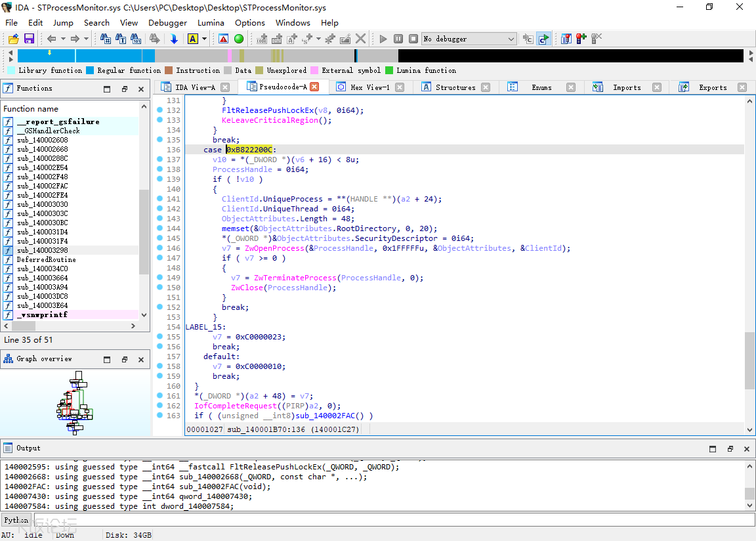756x541 pixels.
Task: Toggle breakpoint dot on line 149
Action: point(159,278)
